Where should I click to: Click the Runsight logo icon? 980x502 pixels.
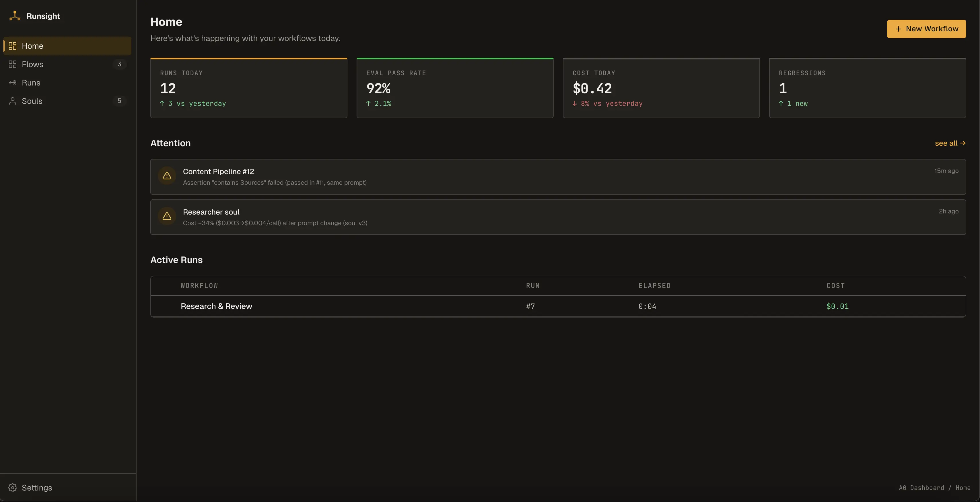(x=14, y=16)
